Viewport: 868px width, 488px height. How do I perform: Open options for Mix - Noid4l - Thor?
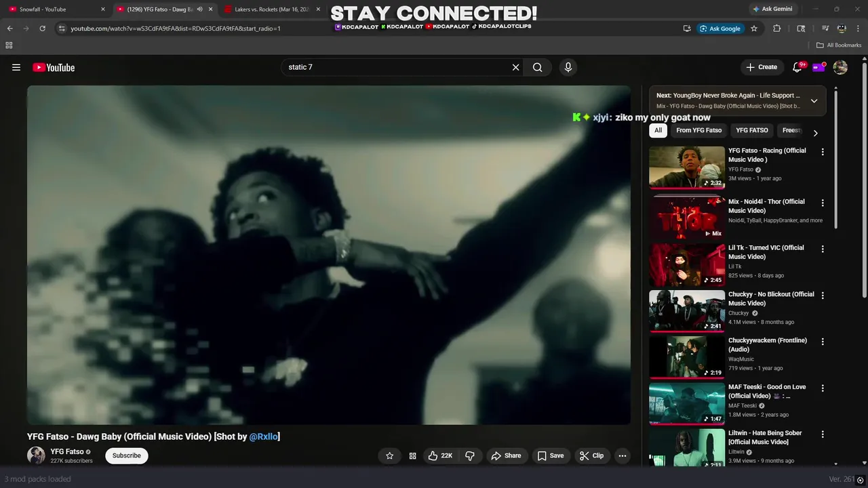823,203
